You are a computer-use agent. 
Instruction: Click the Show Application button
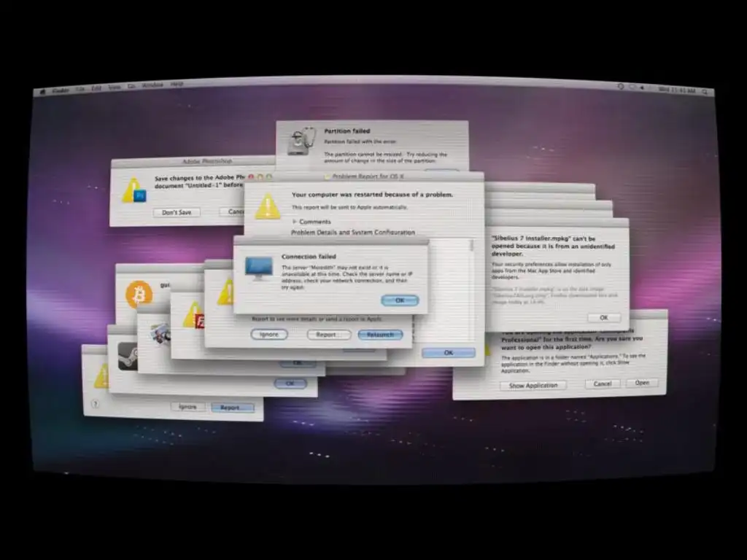(533, 385)
